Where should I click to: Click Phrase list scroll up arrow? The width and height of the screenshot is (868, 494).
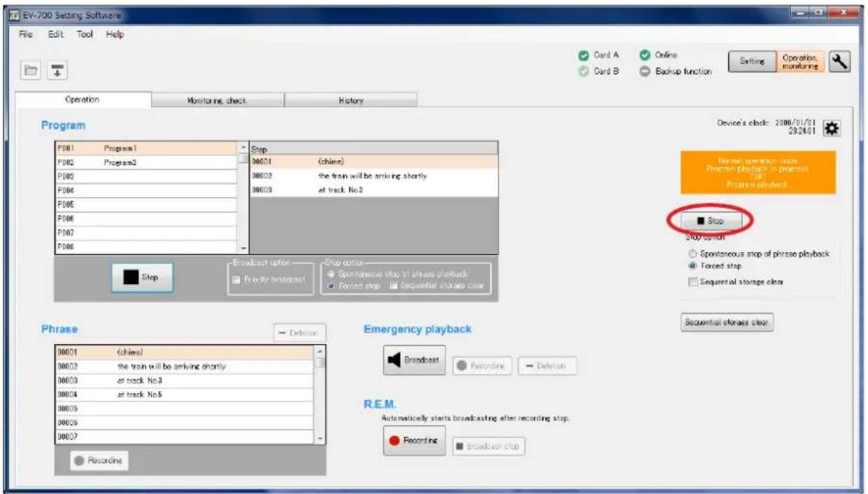pos(320,351)
